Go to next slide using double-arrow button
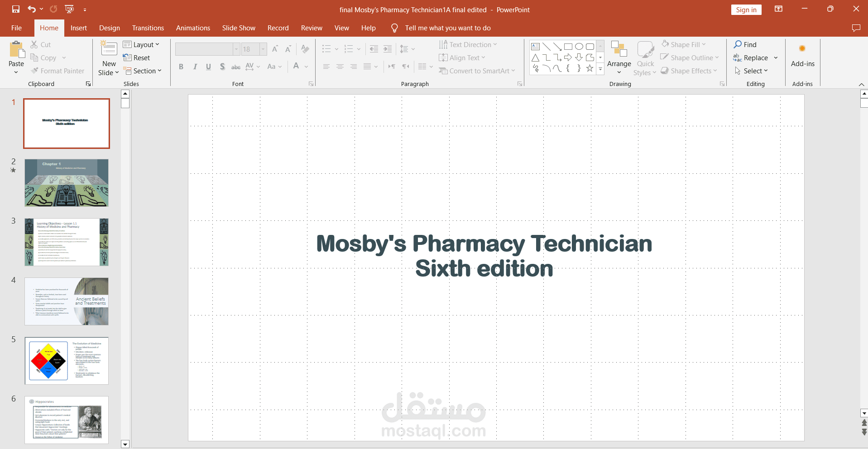The width and height of the screenshot is (868, 449). tap(864, 432)
